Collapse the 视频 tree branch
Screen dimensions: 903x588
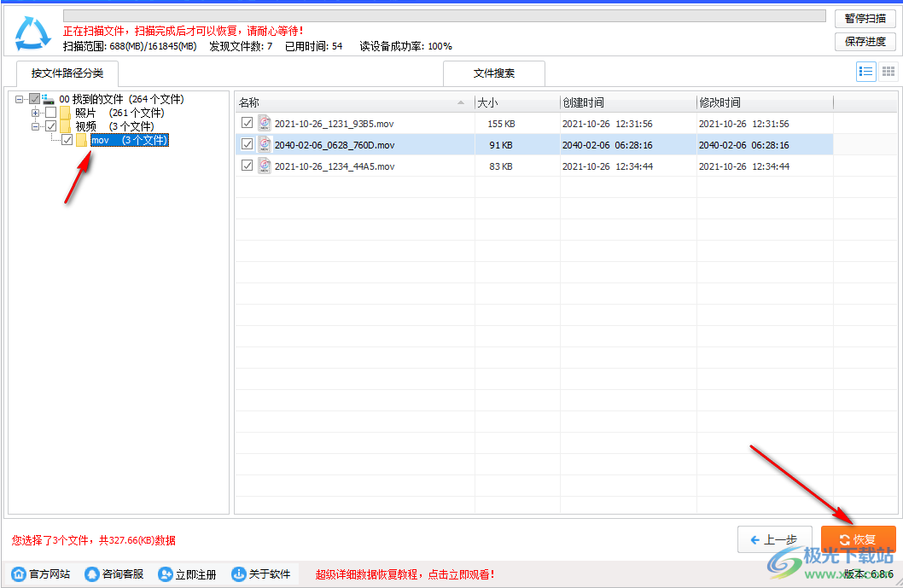click(35, 125)
